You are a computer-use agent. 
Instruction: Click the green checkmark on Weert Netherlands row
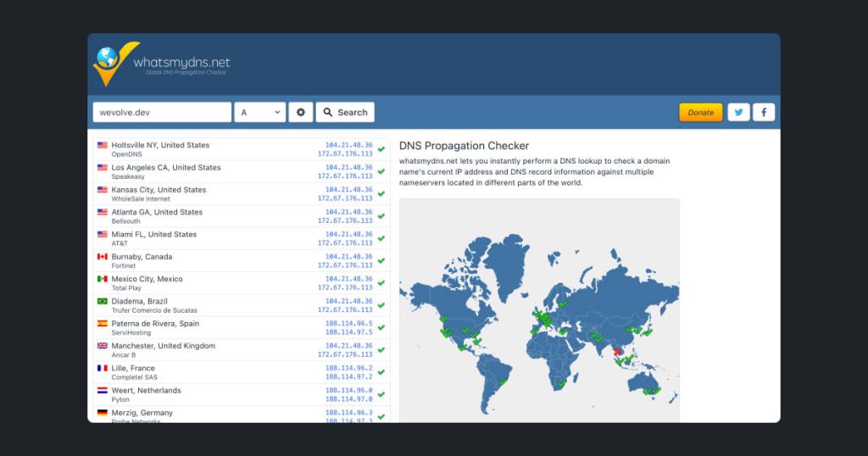pos(381,395)
